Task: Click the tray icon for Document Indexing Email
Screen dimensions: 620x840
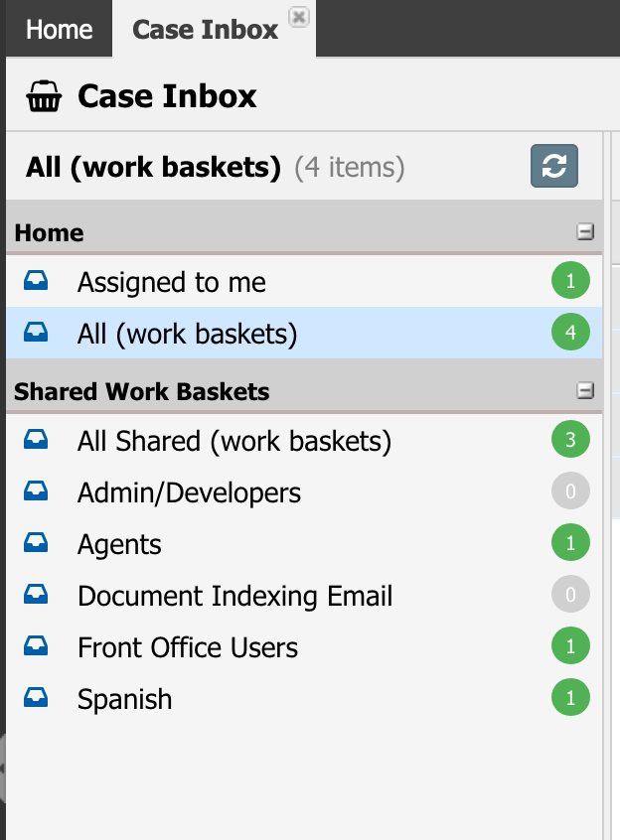Action: click(36, 595)
